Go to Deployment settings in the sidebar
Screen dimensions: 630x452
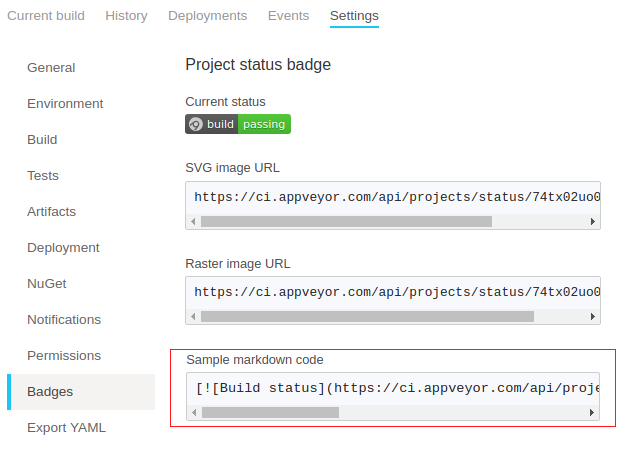point(63,248)
